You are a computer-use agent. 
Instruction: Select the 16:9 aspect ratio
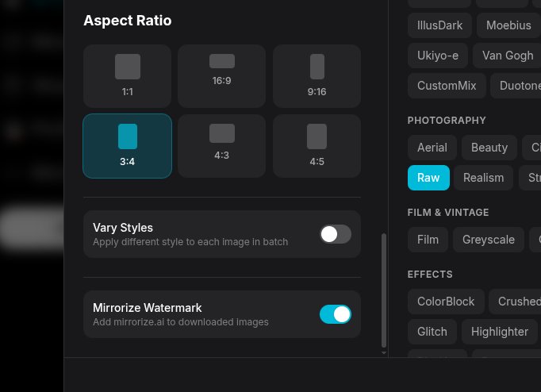(222, 76)
